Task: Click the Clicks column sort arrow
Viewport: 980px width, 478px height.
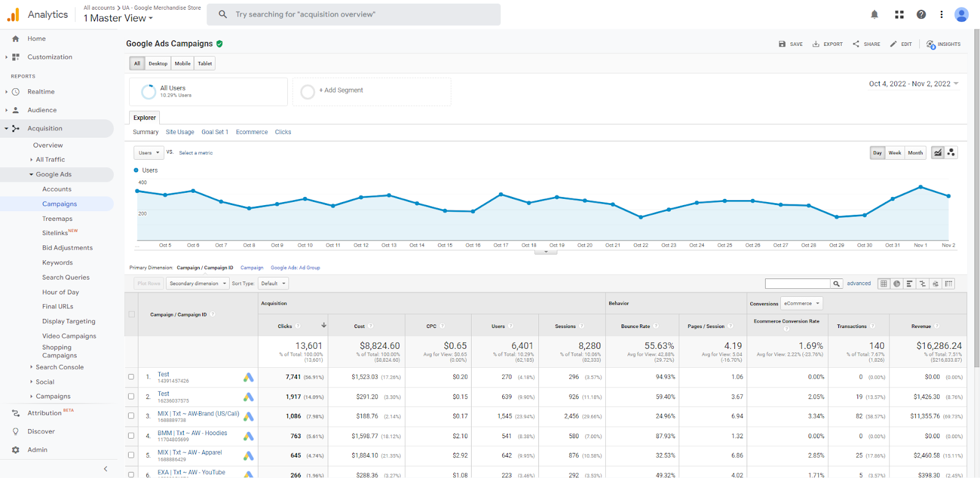Action: (x=323, y=325)
